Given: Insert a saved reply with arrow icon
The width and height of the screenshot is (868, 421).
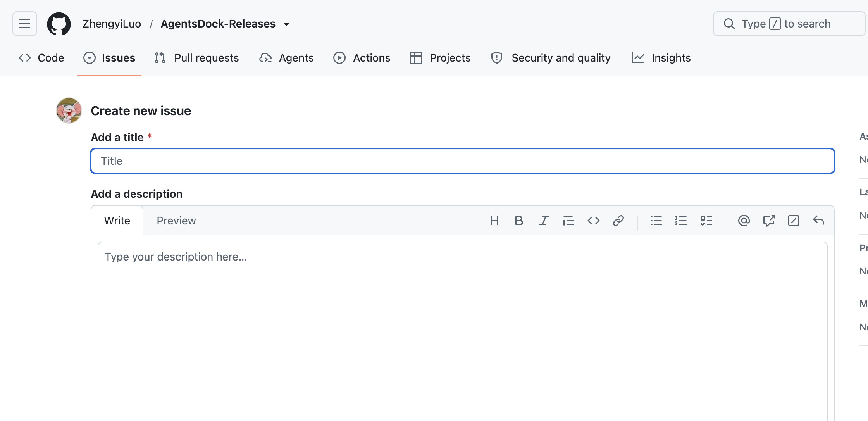Looking at the screenshot, I should 818,221.
